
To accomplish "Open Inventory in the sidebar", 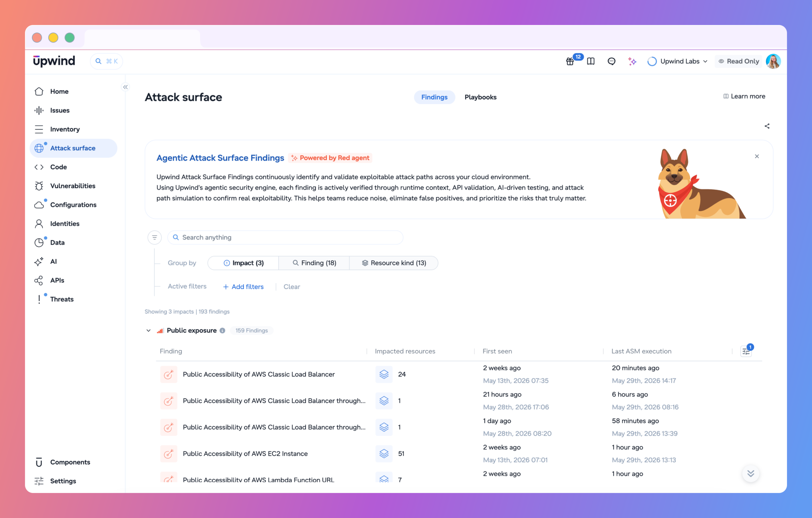I will click(74, 129).
